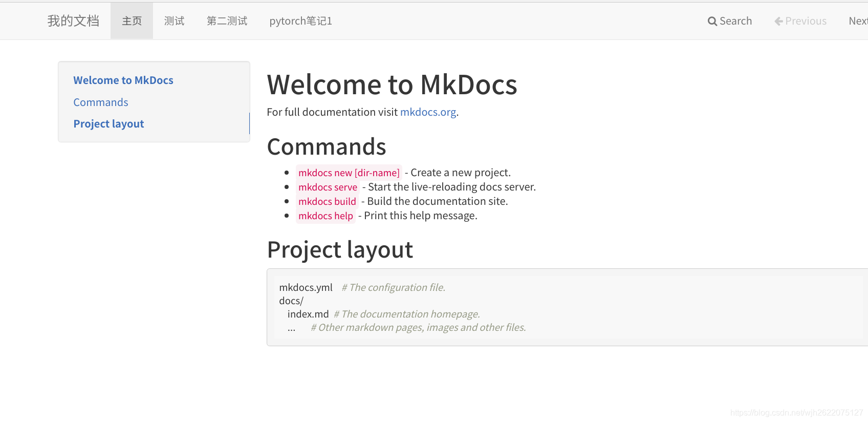Click 'Print this help message.' text
The width and height of the screenshot is (868, 422).
click(x=421, y=216)
